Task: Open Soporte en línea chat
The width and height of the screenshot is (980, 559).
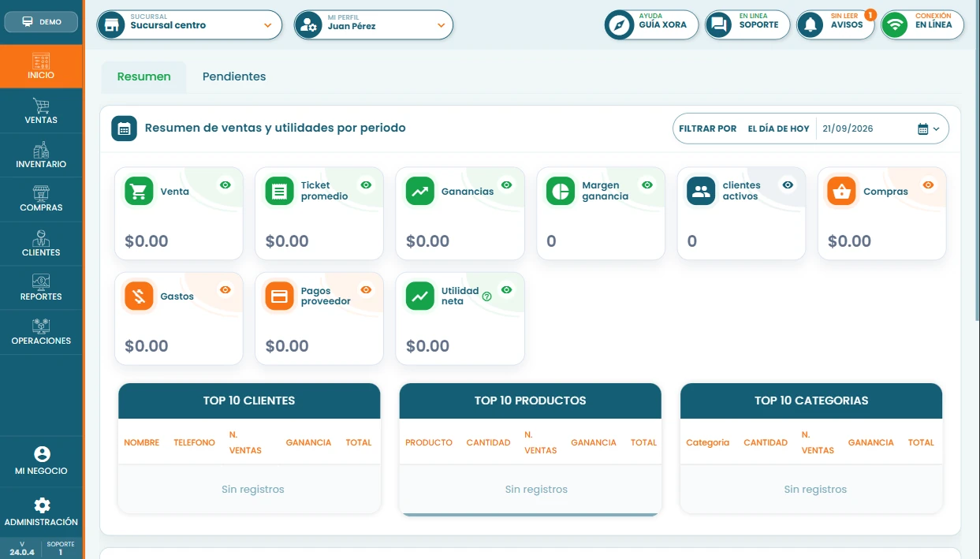Action: pyautogui.click(x=747, y=24)
